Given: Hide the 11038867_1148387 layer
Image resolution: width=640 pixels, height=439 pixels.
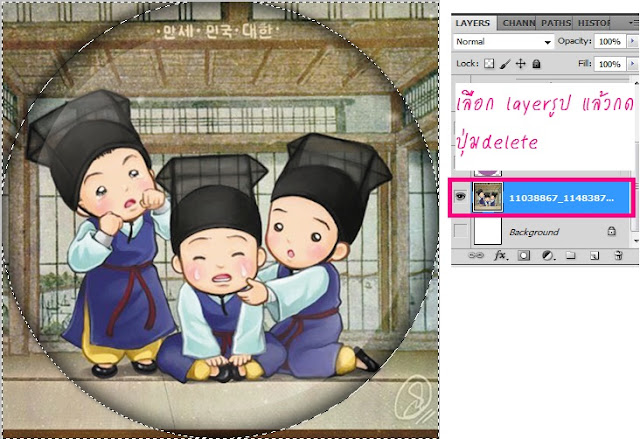Looking at the screenshot, I should tap(460, 197).
